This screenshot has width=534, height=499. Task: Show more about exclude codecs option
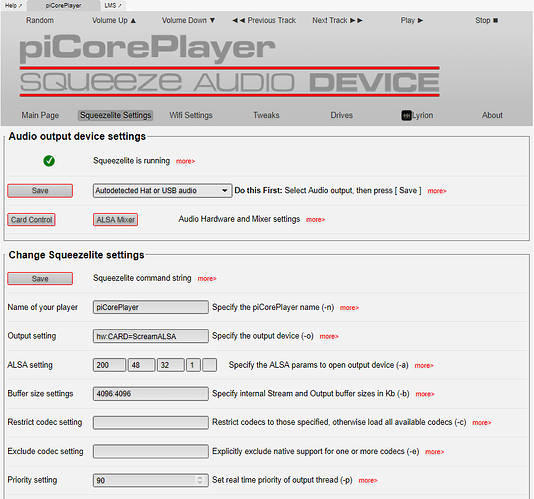coord(435,452)
